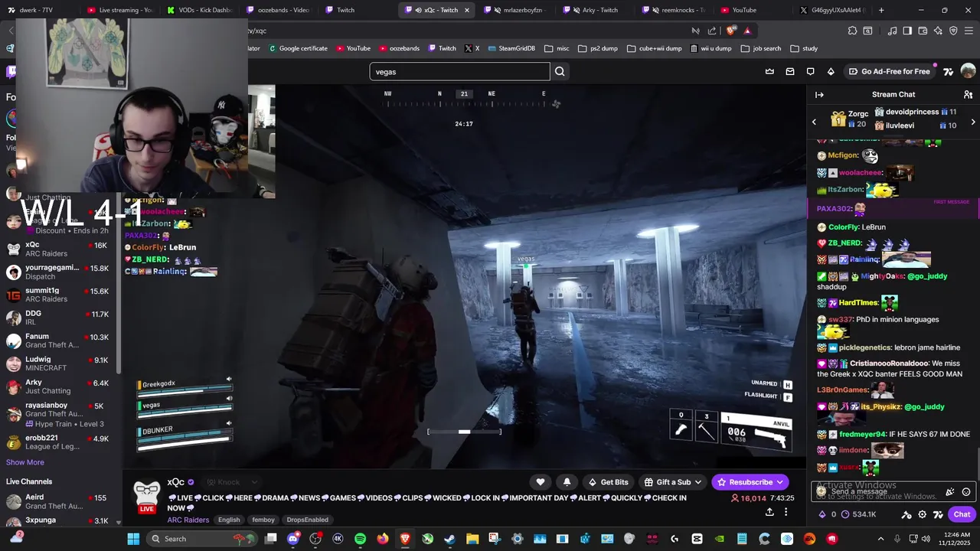Click the search magnifier button beside the vegas field
Screen dimensions: 980x551
[x=560, y=71]
